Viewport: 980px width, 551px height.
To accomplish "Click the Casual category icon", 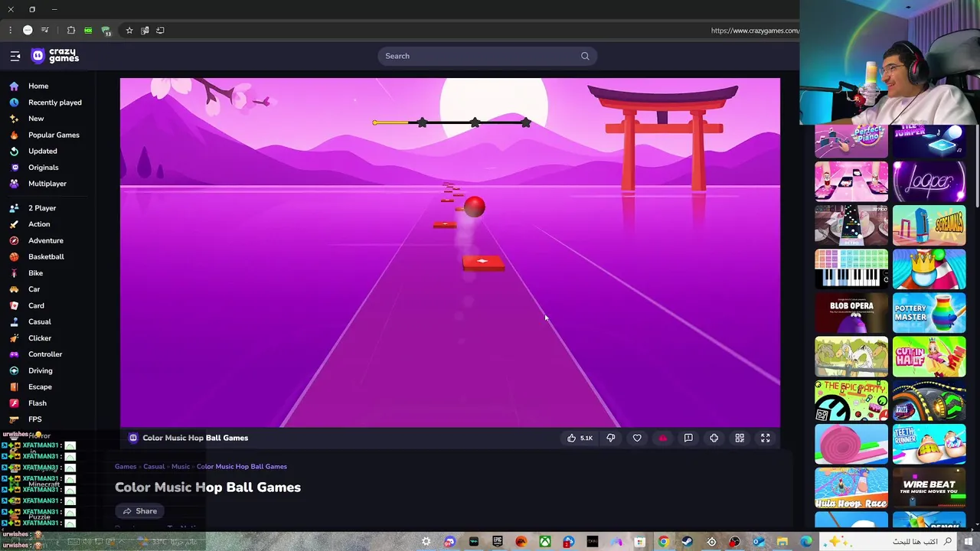I will (14, 322).
